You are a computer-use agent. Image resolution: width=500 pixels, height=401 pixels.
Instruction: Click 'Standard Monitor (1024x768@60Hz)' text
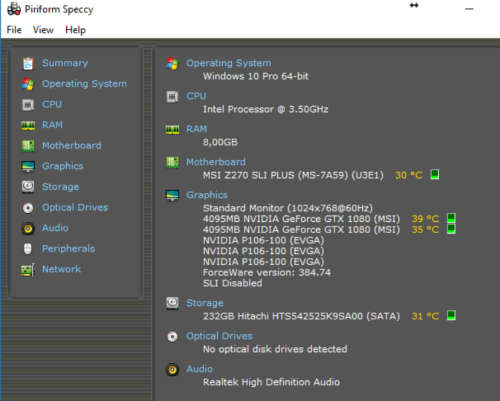(x=288, y=208)
